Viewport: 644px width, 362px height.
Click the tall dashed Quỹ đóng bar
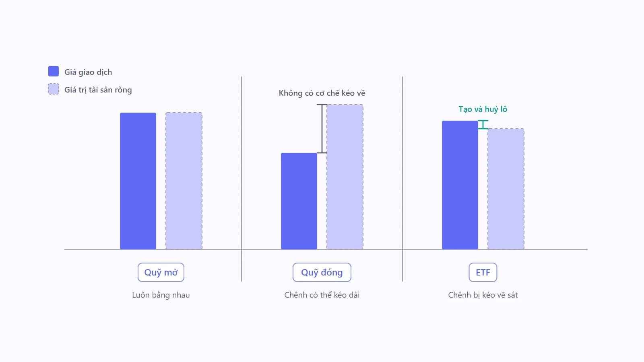click(345, 177)
